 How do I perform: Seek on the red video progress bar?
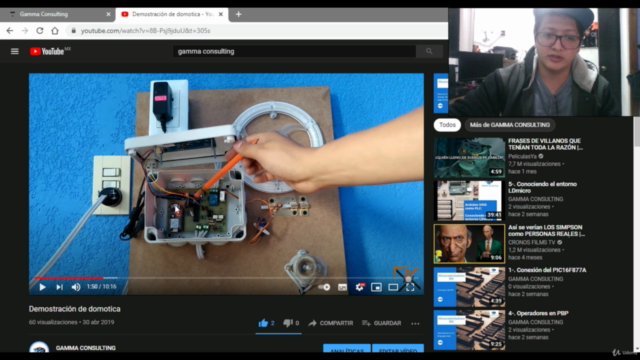coord(69,278)
